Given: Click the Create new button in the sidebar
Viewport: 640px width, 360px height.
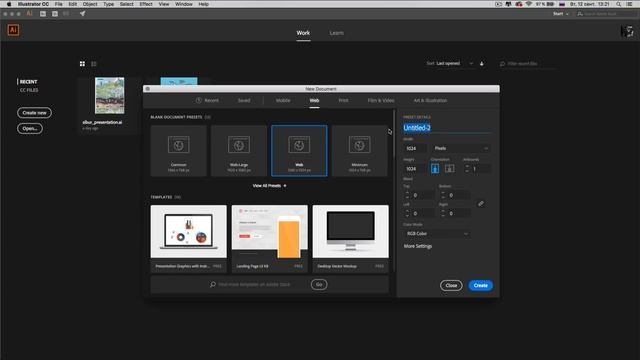Looking at the screenshot, I should pos(34,113).
